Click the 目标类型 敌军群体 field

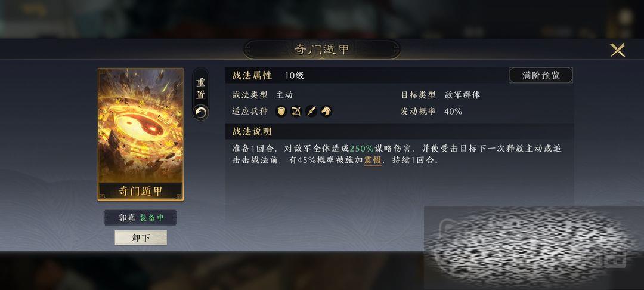441,95
